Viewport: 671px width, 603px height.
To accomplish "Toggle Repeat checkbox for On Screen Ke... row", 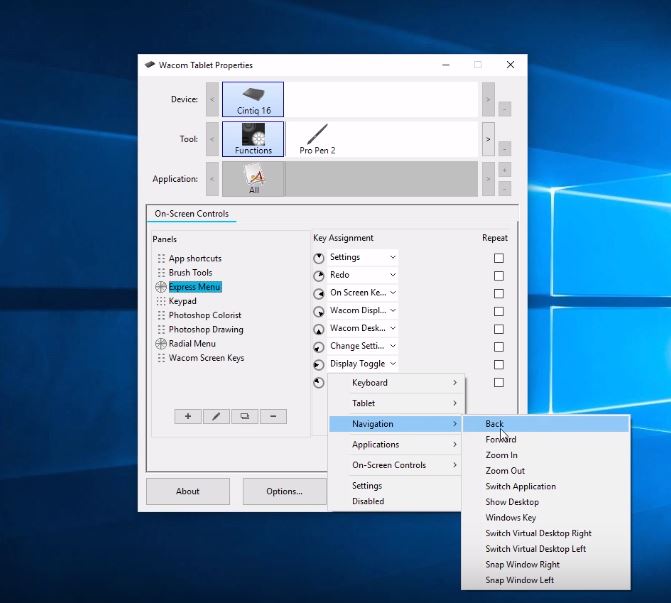I will tap(499, 294).
